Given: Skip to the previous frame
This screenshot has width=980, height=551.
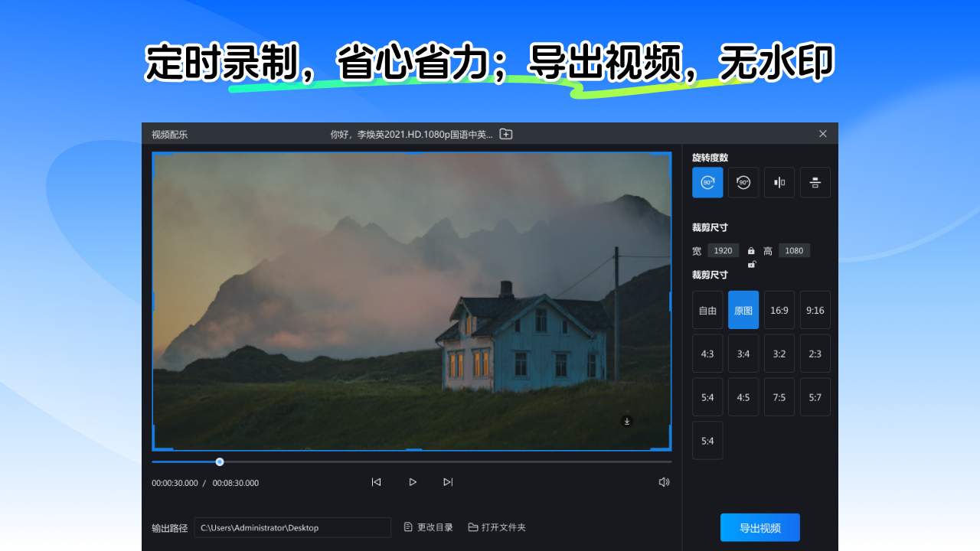Looking at the screenshot, I should [x=376, y=482].
